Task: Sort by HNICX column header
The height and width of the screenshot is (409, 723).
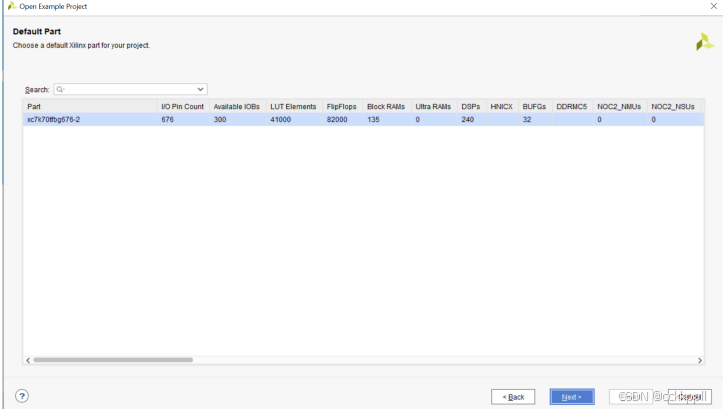Action: [x=502, y=107]
